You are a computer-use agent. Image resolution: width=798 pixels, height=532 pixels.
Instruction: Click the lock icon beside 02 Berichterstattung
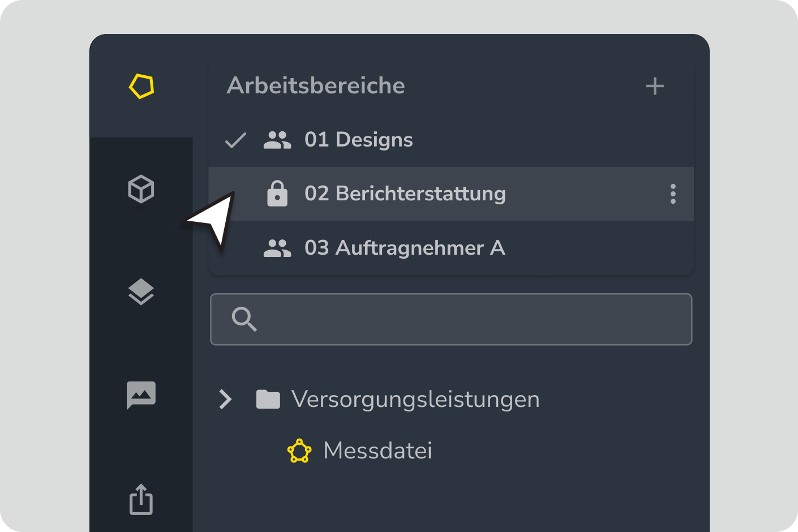point(277,194)
